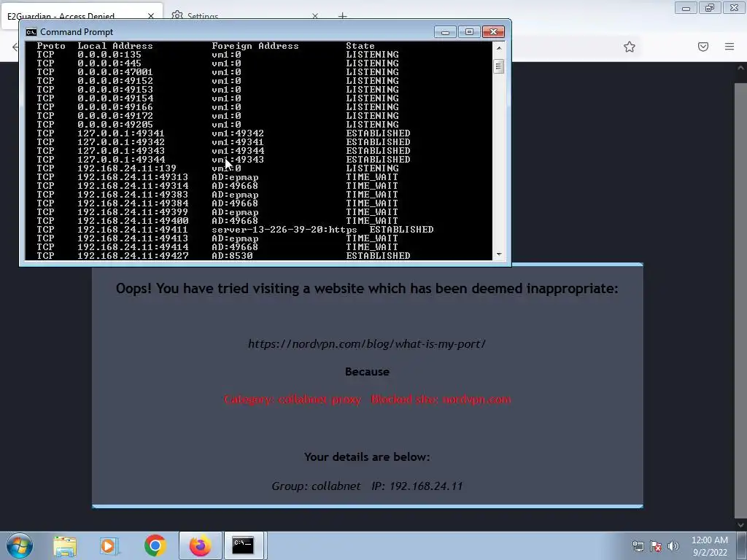This screenshot has width=747, height=560.
Task: Click server-13-226-39-20:https foreign address
Action: pyautogui.click(x=284, y=230)
